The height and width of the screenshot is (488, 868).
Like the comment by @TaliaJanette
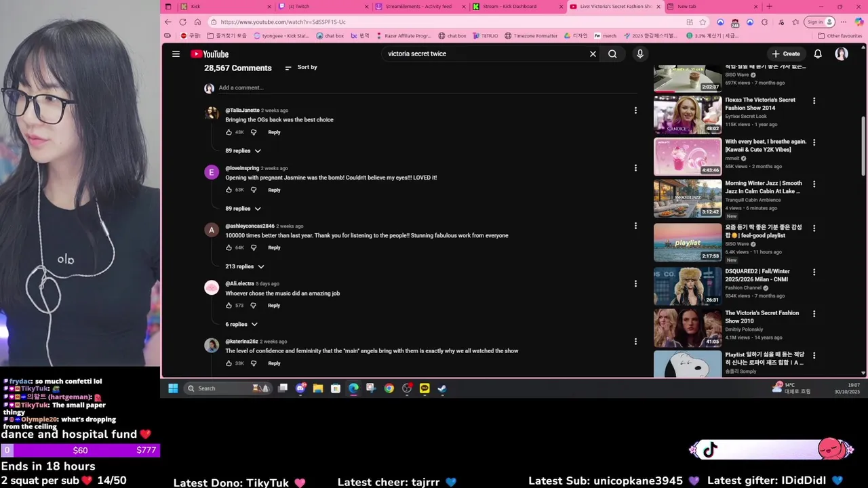(229, 132)
